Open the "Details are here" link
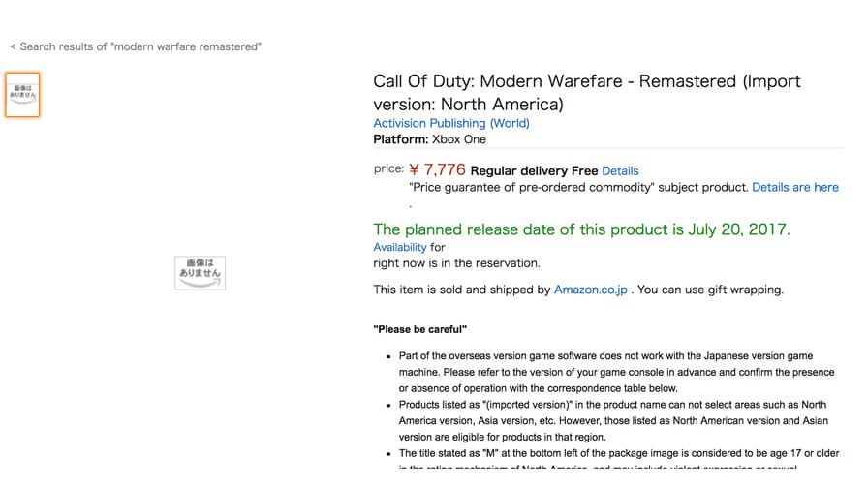The width and height of the screenshot is (868, 488). (x=795, y=188)
